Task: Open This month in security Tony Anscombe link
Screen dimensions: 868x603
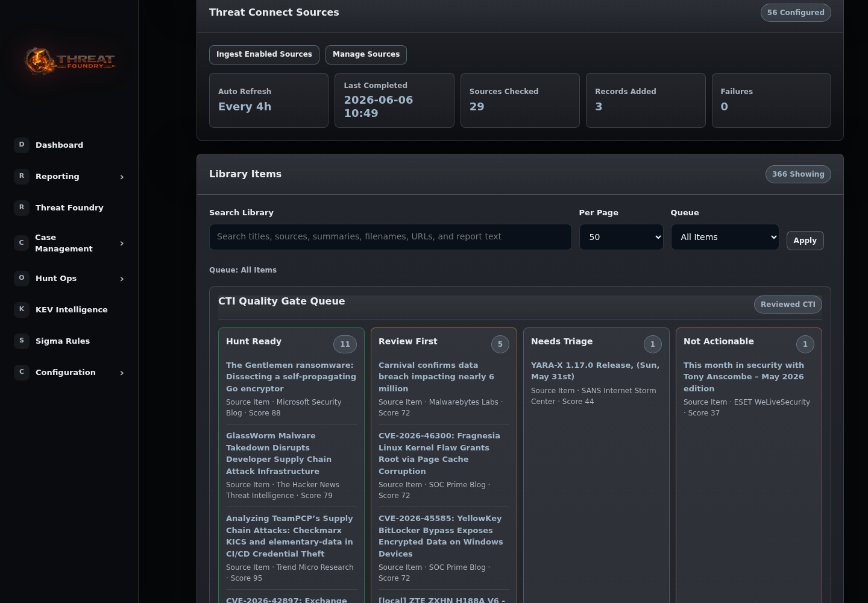Action: pos(744,377)
